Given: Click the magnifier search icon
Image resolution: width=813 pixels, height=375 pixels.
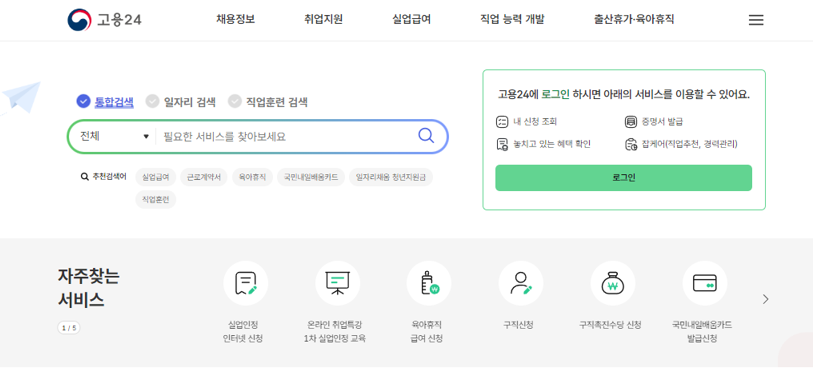Looking at the screenshot, I should (426, 136).
